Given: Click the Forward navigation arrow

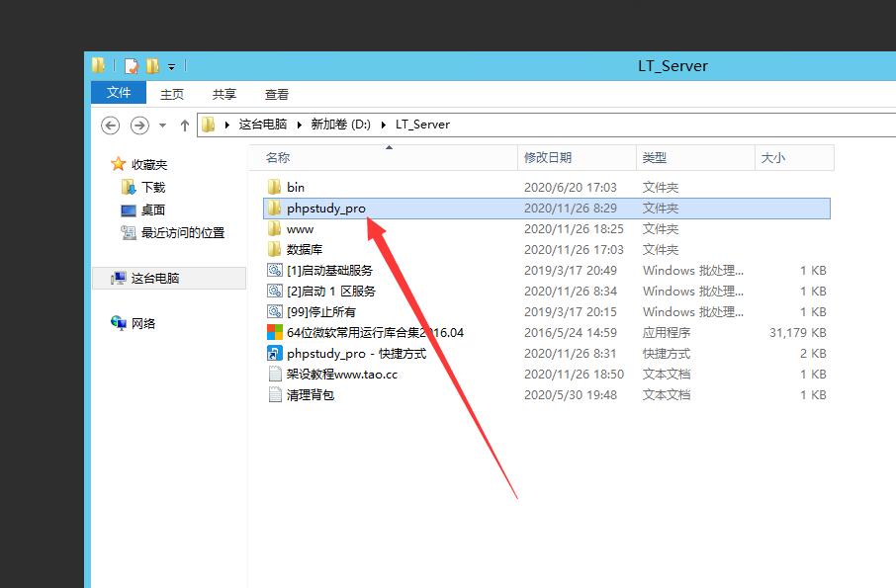Looking at the screenshot, I should [x=139, y=125].
